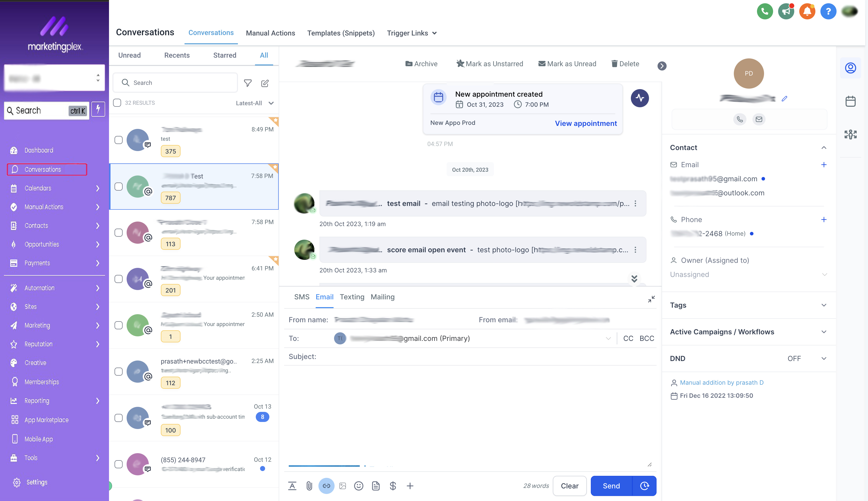
Task: Click the compose new message icon
Action: coord(265,83)
